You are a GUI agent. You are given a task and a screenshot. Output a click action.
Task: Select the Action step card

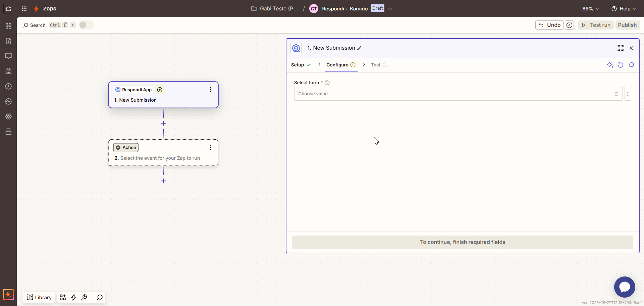163,153
